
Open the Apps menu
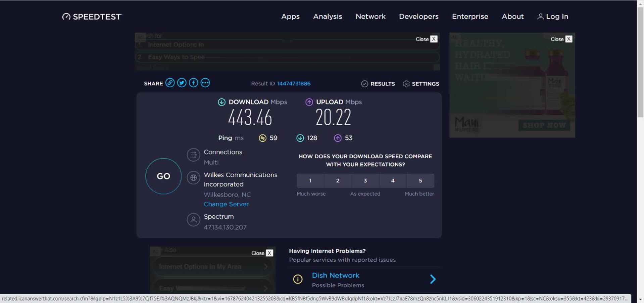(290, 16)
